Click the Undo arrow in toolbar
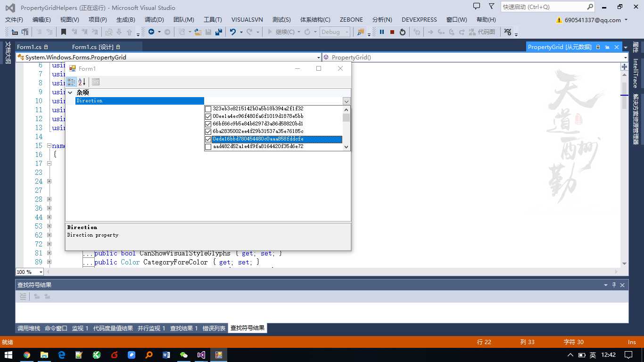 pos(232,32)
